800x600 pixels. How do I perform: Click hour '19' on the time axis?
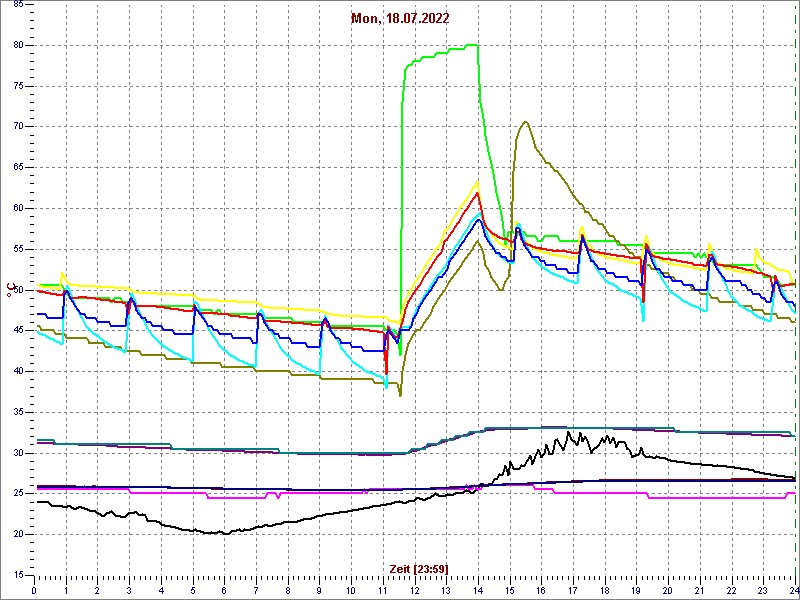tap(636, 589)
